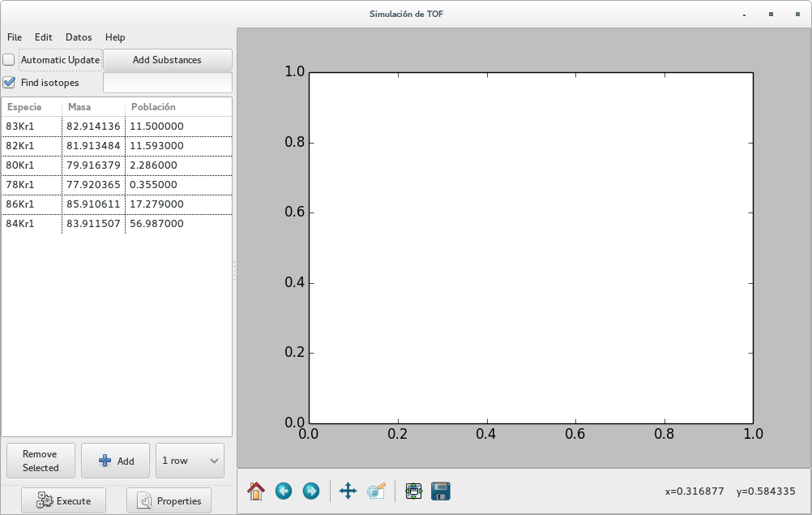Select mass value 81.913484

click(x=93, y=146)
